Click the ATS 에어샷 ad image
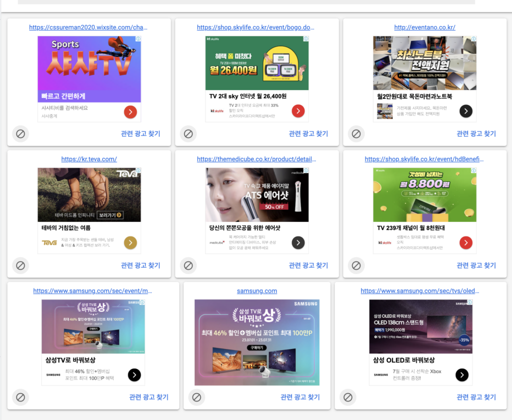This screenshot has height=420, width=512. [257, 194]
